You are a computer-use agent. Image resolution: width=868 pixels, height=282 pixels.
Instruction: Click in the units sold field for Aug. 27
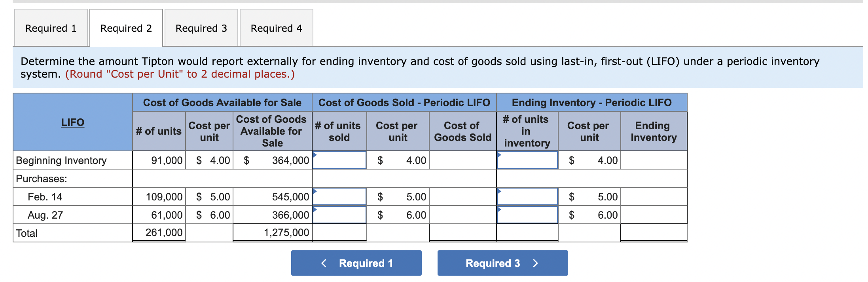point(339,214)
